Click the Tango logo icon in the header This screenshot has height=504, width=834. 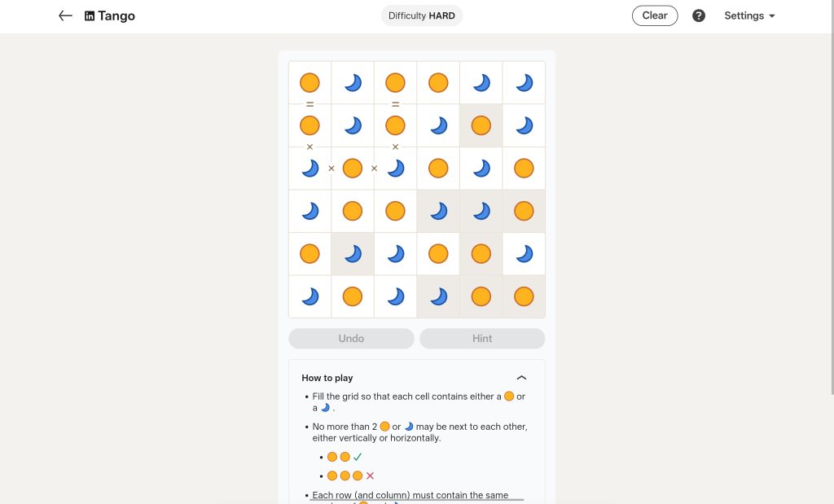88,15
